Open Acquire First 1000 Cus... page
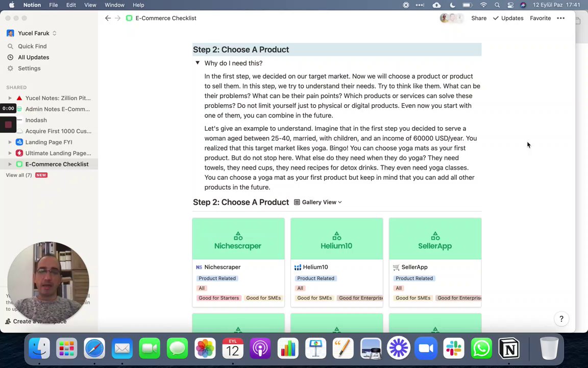 (x=59, y=131)
